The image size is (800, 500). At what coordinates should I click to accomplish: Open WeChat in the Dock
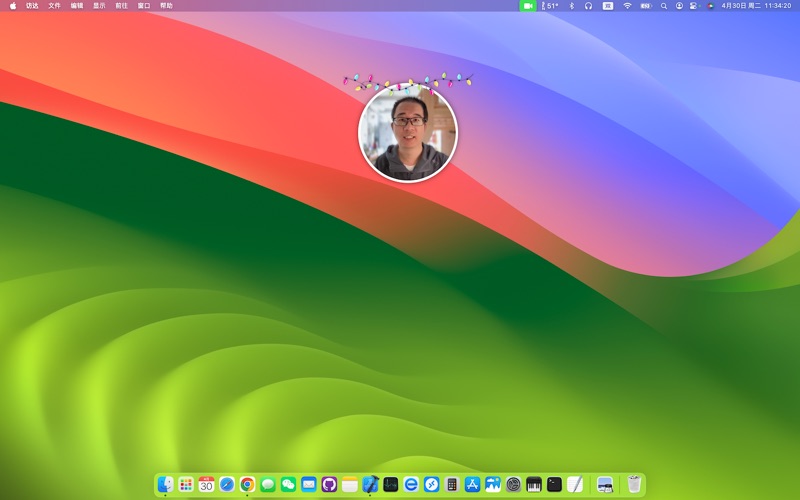(288, 484)
